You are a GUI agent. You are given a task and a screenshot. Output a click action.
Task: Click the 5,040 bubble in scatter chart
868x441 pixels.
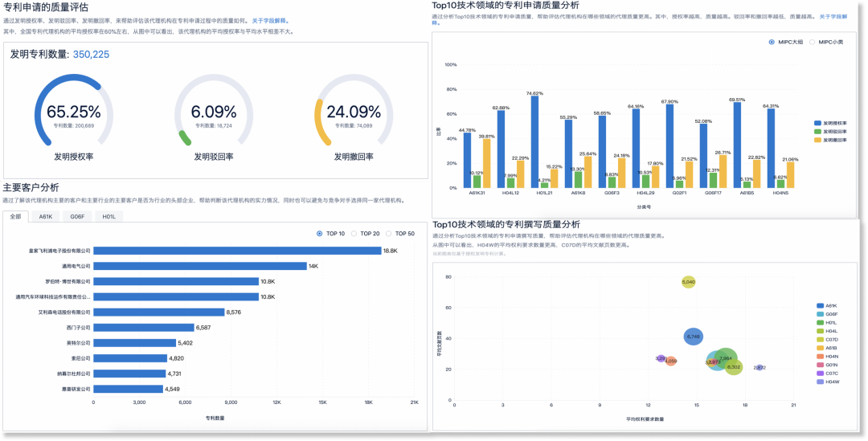pos(688,282)
